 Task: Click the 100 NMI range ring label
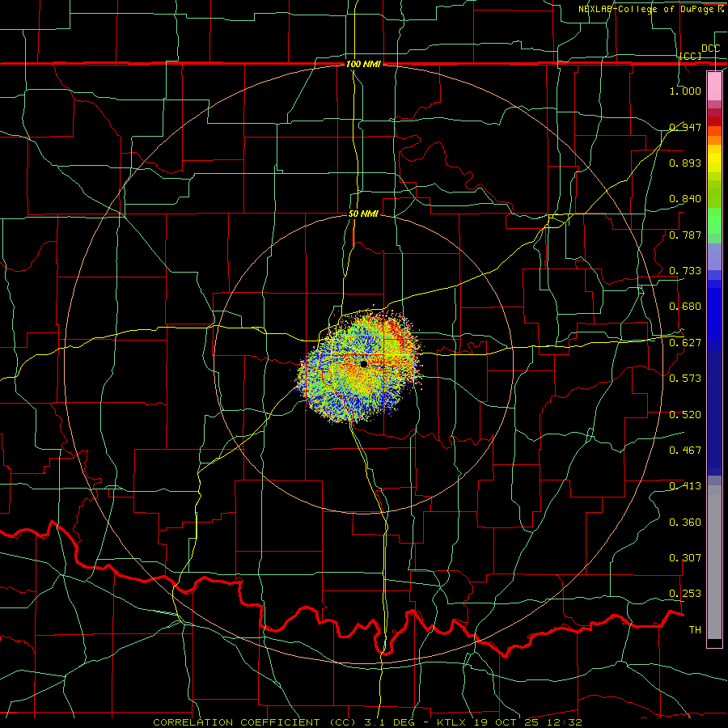coord(363,64)
